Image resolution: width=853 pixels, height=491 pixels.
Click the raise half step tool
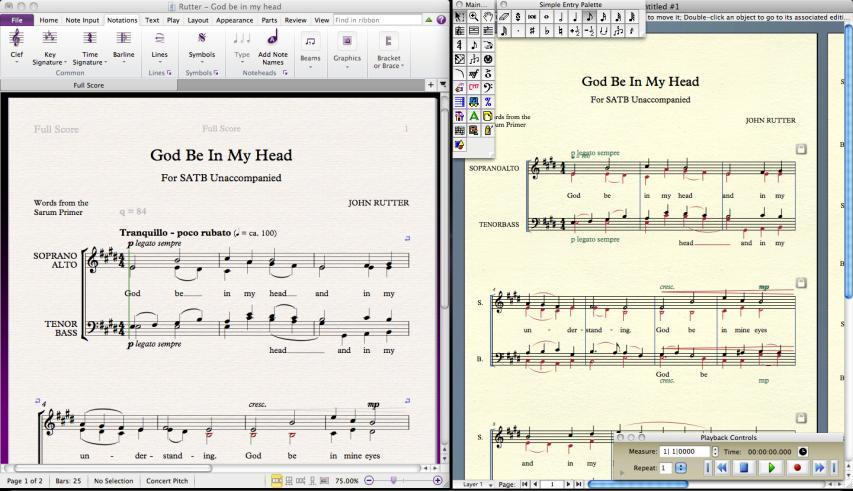point(574,31)
